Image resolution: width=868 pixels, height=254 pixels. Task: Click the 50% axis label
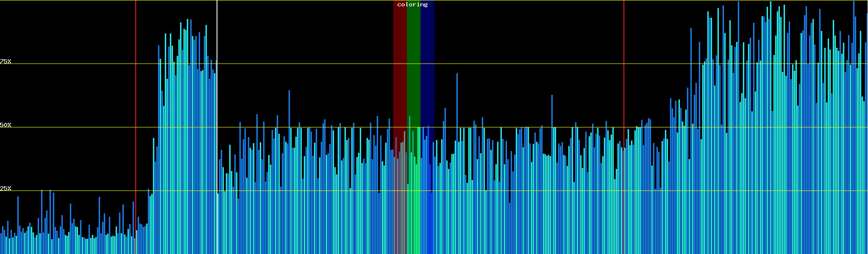[x=6, y=125]
